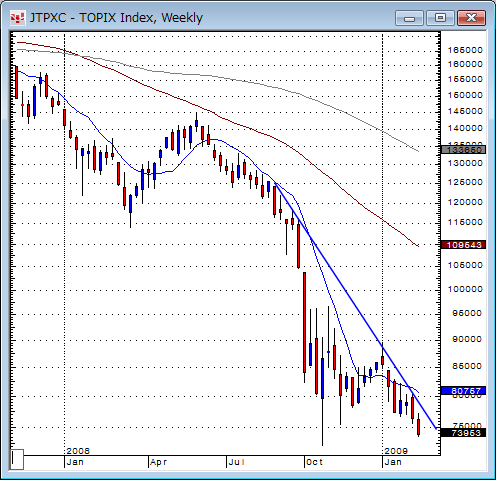Click the small box at the chart's bottom-left corner

coord(17,459)
